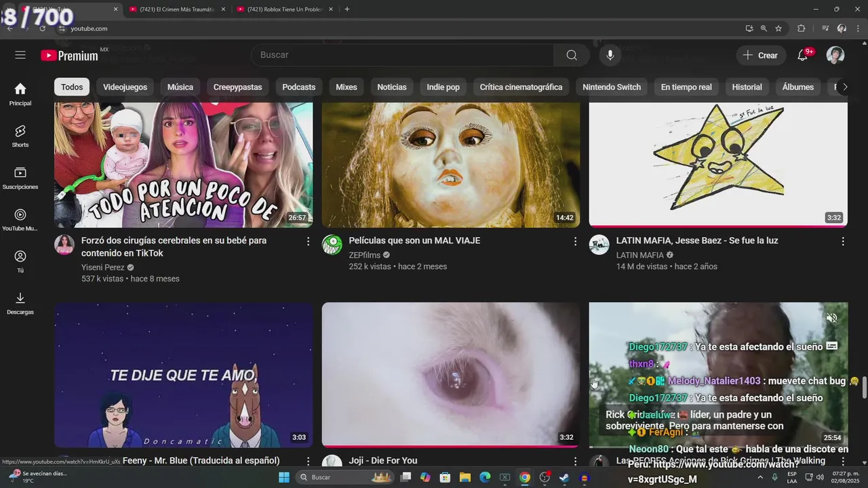Unmute the previewing video speaker icon
868x488 pixels.
(x=831, y=318)
